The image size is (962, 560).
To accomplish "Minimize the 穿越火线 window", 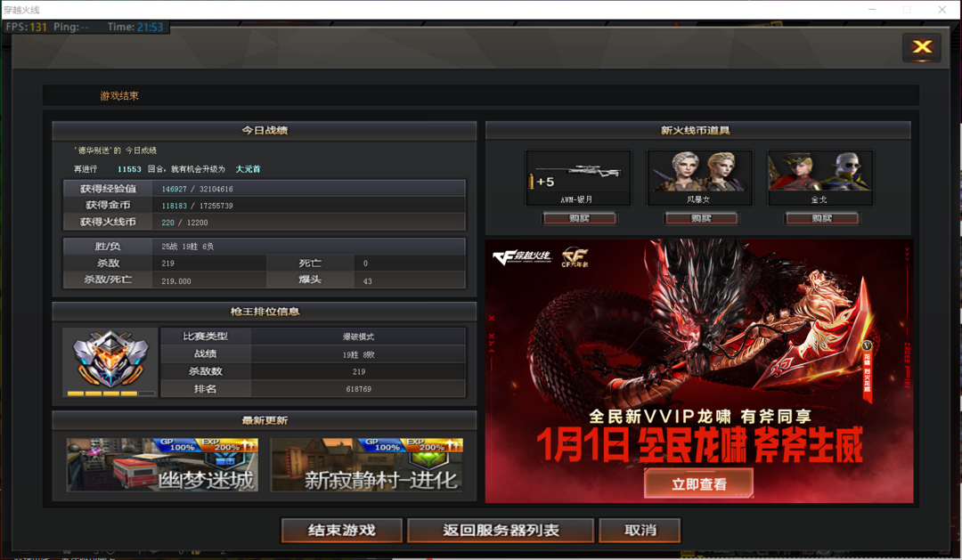I will pos(872,9).
